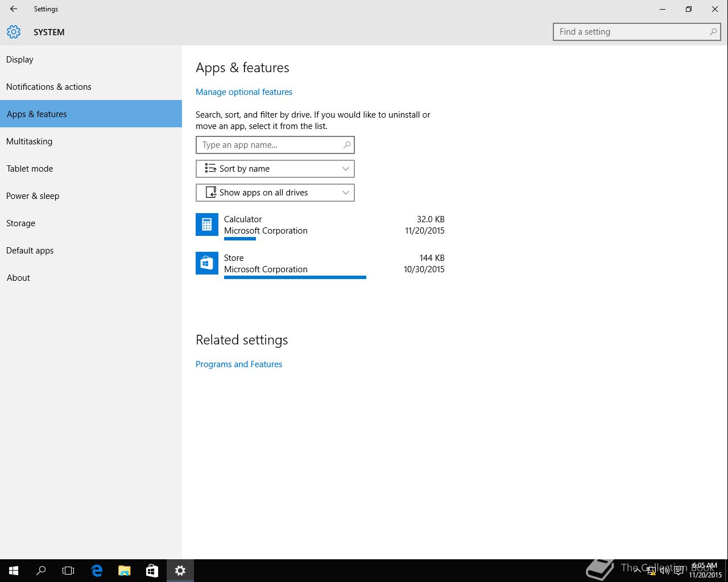Click the volume speaker tray icon

[x=665, y=571]
